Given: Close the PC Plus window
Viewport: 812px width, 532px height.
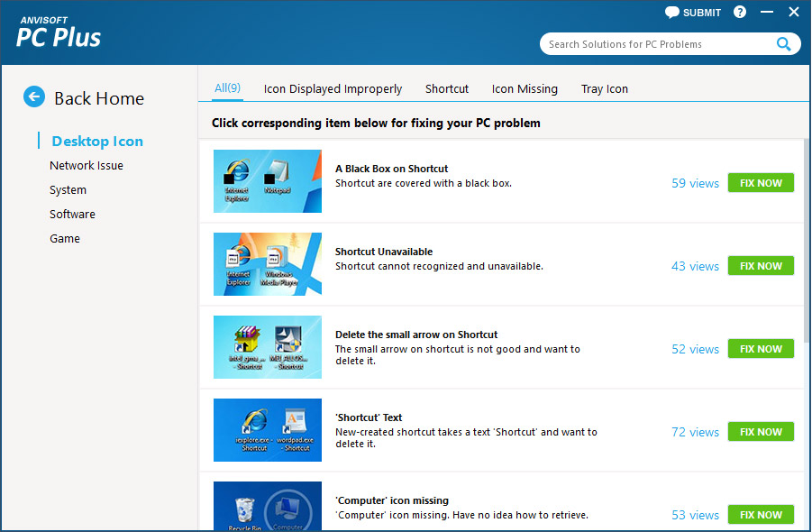Looking at the screenshot, I should 794,12.
